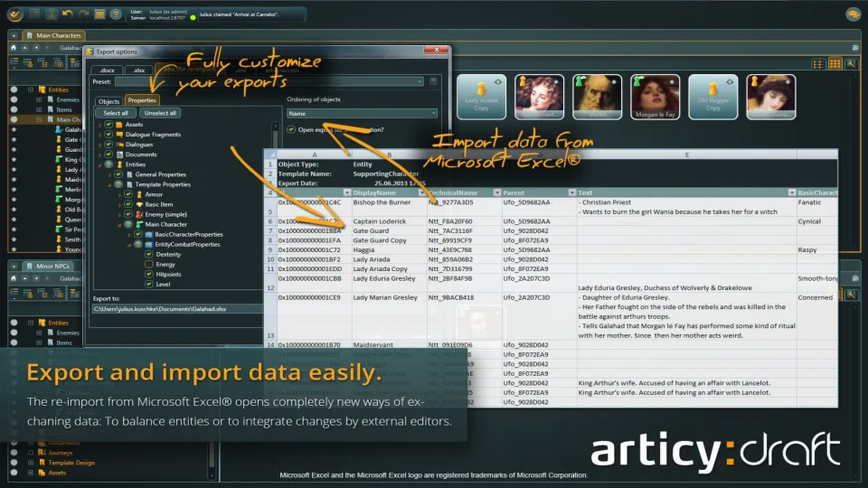
Task: Close the Export options dialog
Action: 436,50
